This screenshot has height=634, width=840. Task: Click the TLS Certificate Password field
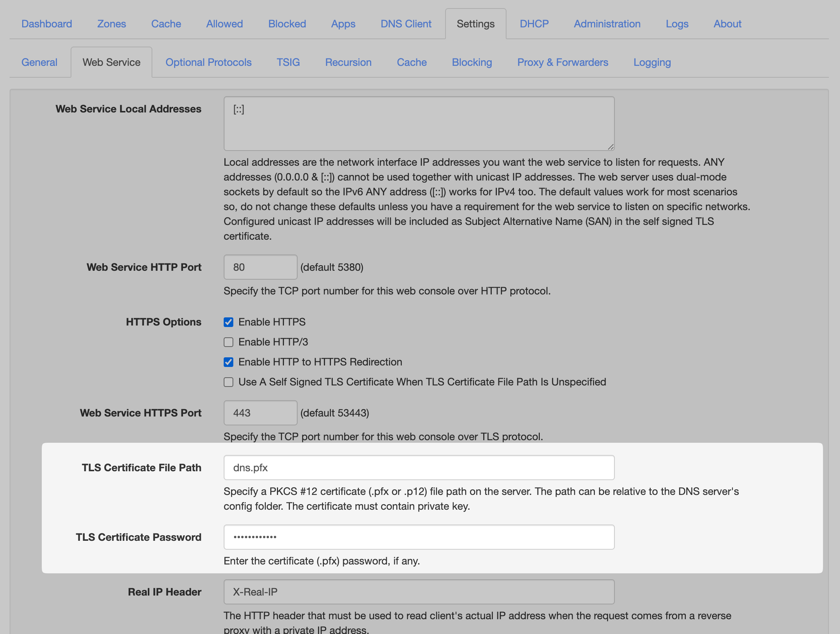click(419, 537)
